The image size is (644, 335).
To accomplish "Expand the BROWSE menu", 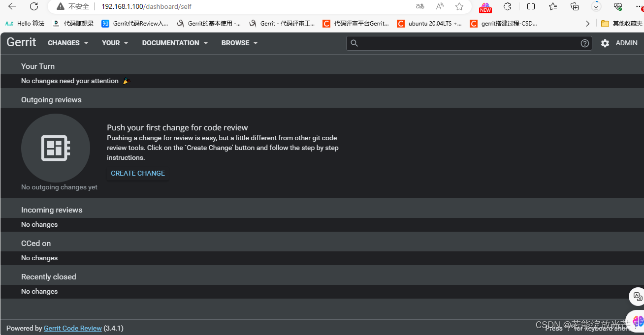I will click(x=240, y=43).
